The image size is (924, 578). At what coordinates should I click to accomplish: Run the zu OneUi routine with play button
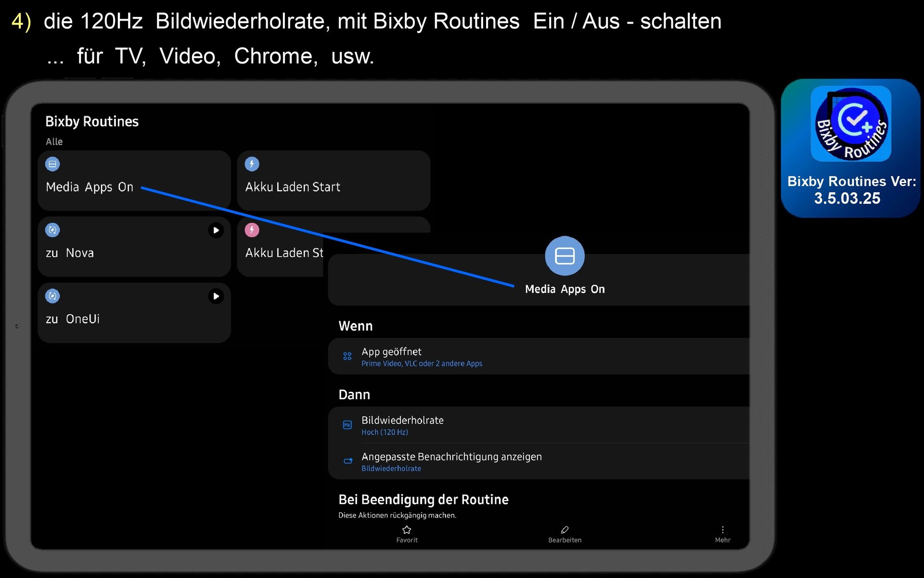click(x=216, y=296)
